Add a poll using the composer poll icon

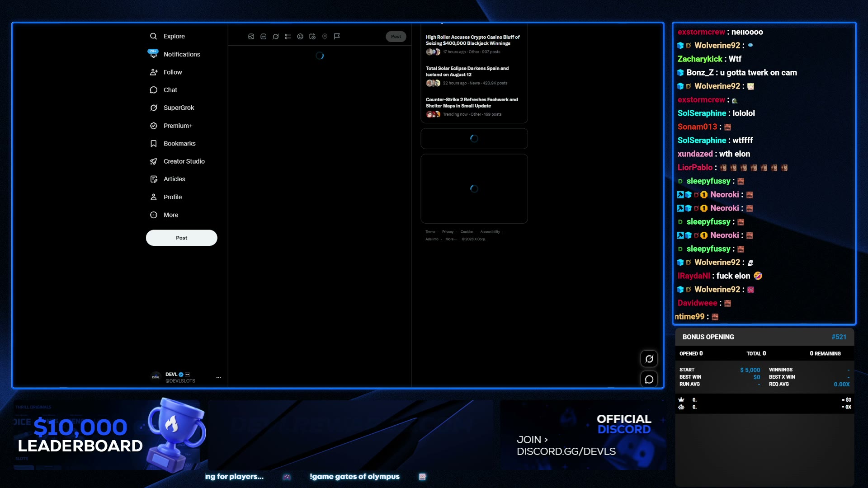pos(288,37)
